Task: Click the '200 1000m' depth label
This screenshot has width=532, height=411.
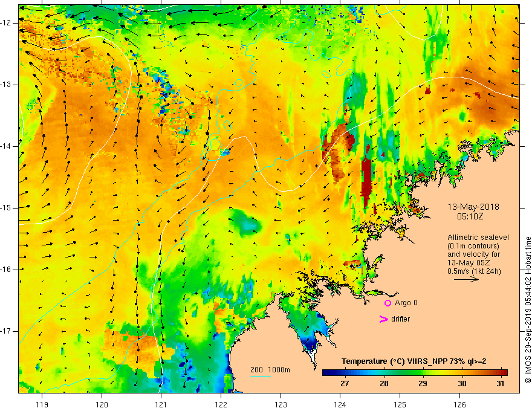Action: click(x=270, y=370)
